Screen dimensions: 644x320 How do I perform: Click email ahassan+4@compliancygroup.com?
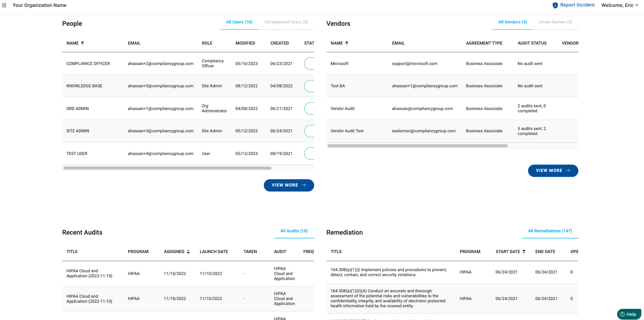pos(161,153)
